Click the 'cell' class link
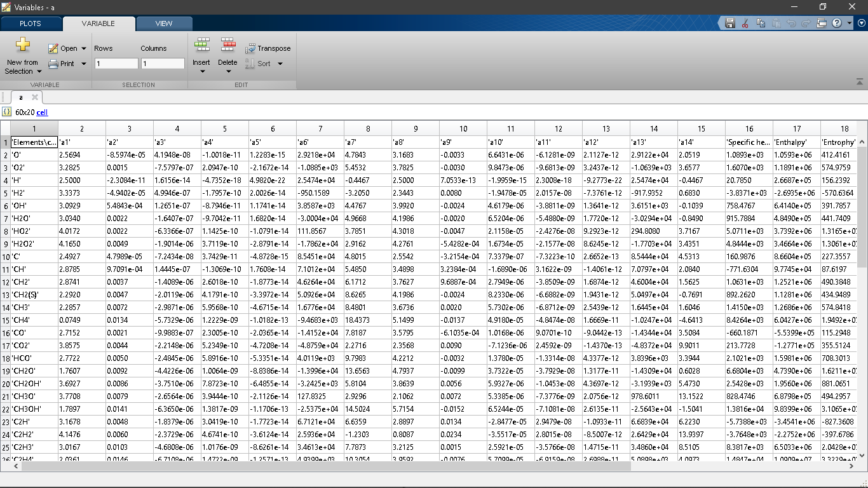The height and width of the screenshot is (488, 868). [x=42, y=112]
